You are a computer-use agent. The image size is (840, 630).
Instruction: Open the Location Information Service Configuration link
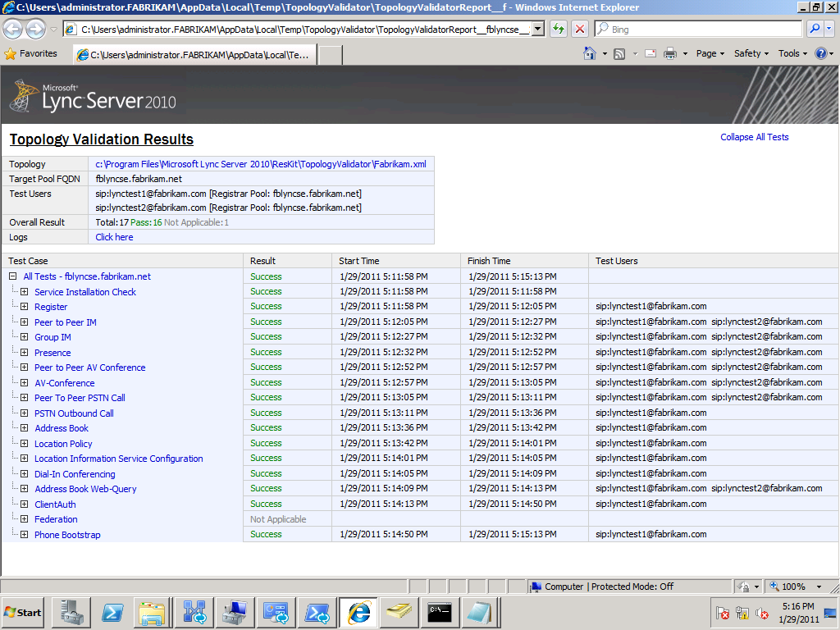118,459
